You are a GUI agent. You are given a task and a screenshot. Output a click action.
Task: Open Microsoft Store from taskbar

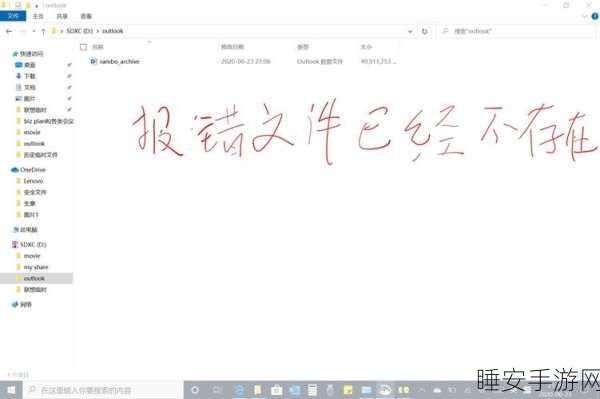click(276, 390)
